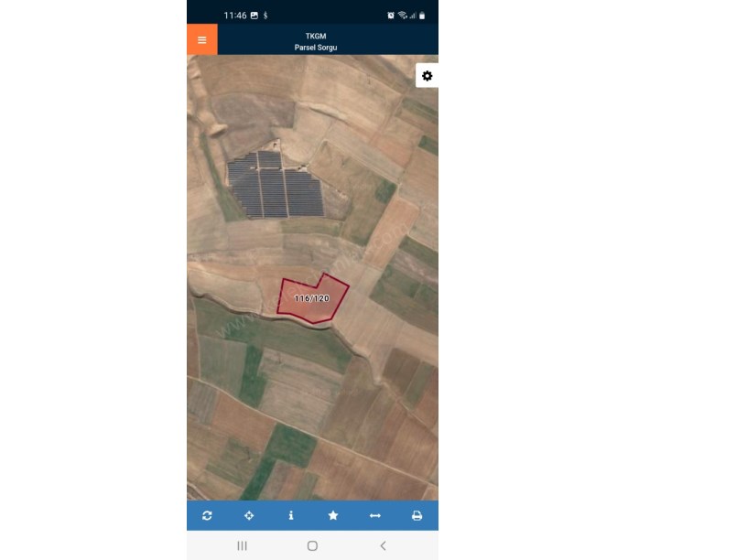Tap the Wi-Fi signal status icon
The image size is (747, 560).
[x=403, y=16]
